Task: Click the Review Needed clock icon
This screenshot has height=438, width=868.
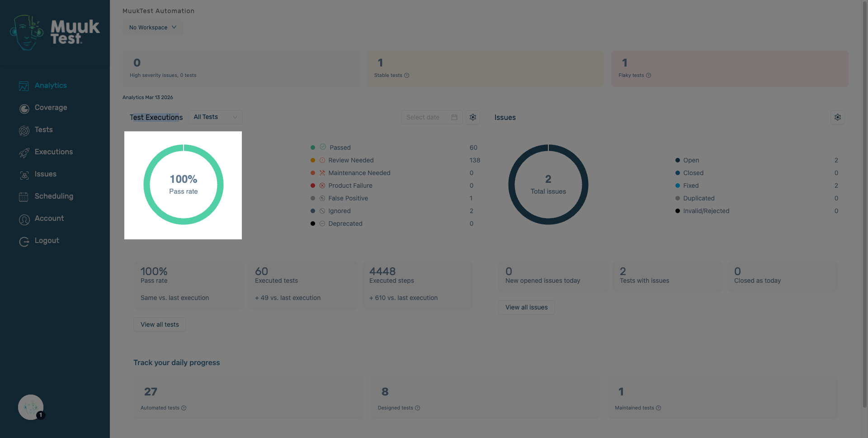Action: 322,160
